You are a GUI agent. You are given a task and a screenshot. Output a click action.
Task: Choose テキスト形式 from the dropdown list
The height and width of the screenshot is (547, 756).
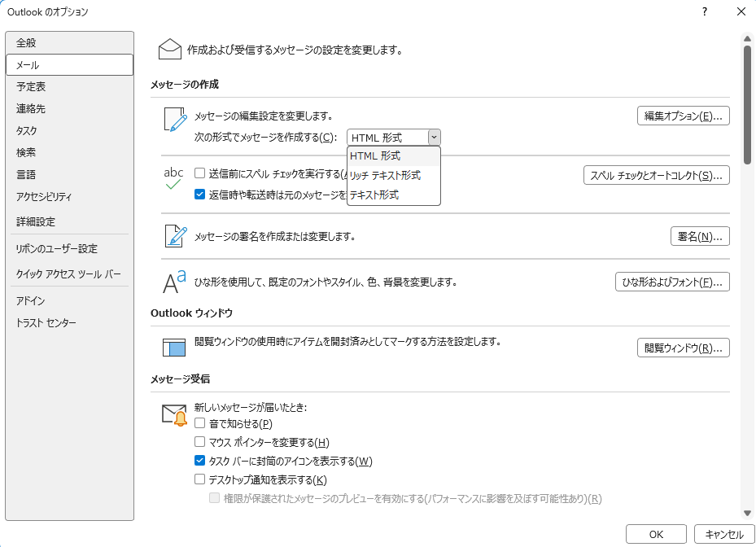(393, 195)
